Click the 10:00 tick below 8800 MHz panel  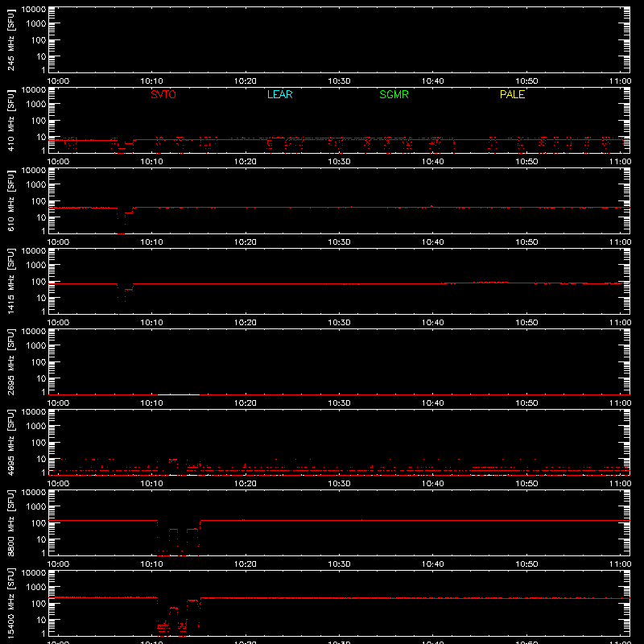(x=58, y=564)
